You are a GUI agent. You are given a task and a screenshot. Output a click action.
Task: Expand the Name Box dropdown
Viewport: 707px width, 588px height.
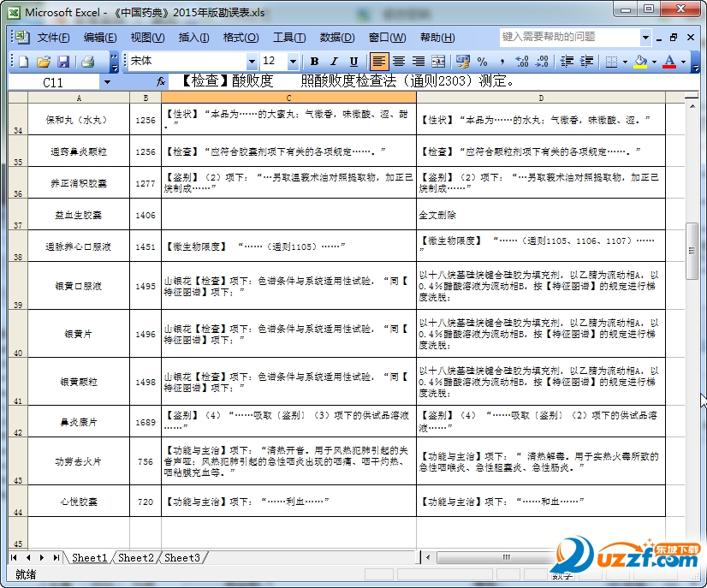(x=107, y=82)
